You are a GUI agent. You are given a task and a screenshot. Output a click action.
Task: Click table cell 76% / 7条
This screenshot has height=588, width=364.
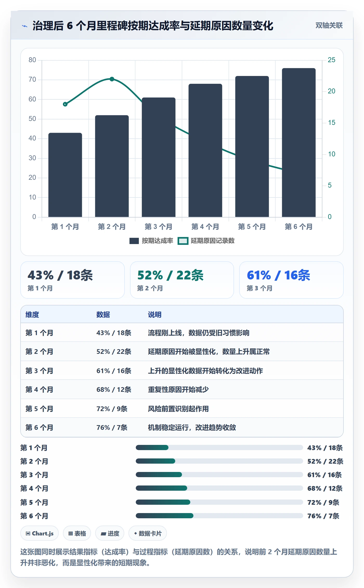112,427
